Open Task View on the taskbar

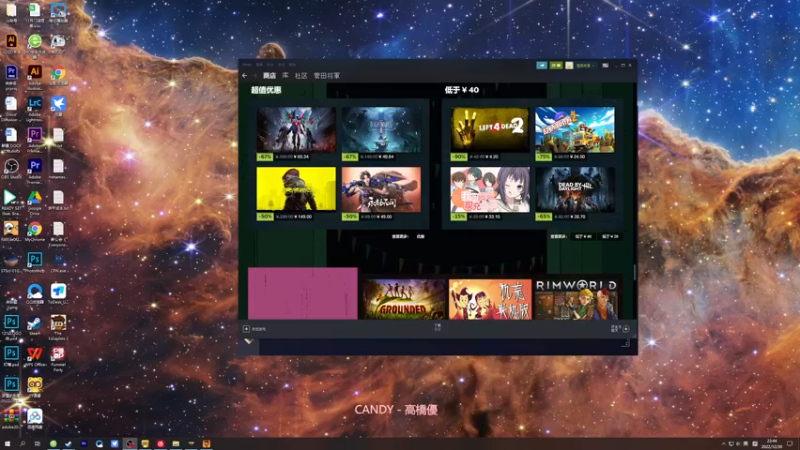(x=37, y=444)
